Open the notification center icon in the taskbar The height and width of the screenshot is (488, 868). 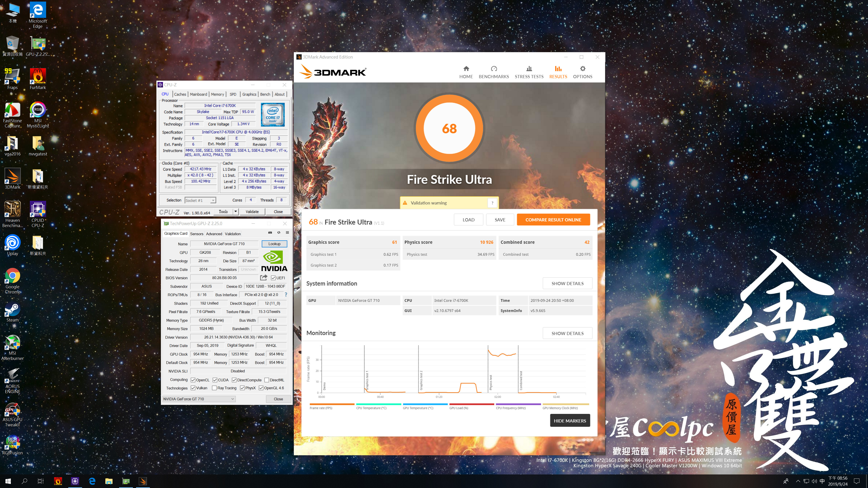[856, 481]
